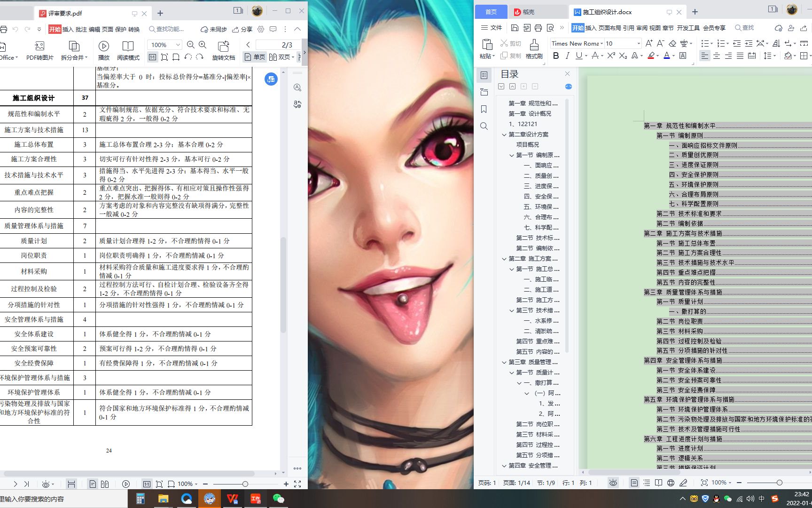Click 旋转文档 rotate document icon
Screen dimensions: 812x508
coord(224,51)
